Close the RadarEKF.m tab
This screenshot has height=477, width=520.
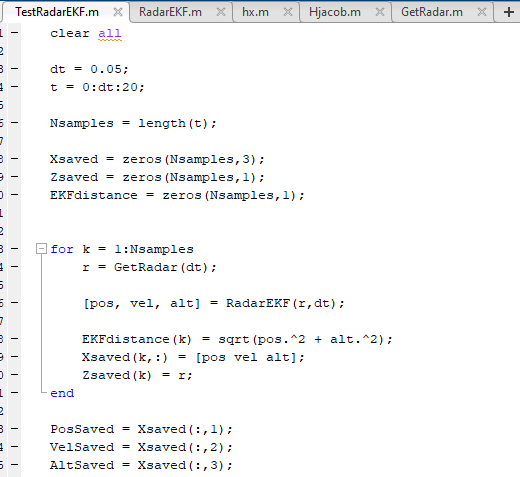click(x=221, y=12)
